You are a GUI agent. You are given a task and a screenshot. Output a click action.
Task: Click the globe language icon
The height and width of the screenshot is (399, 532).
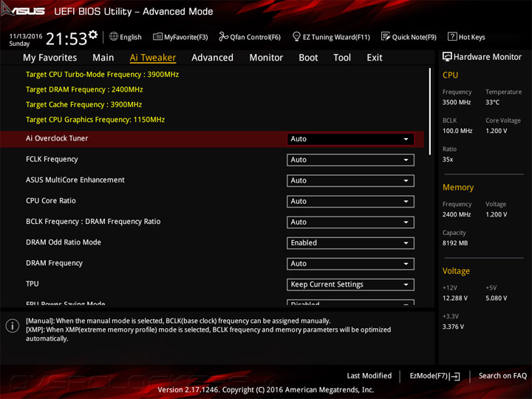114,36
